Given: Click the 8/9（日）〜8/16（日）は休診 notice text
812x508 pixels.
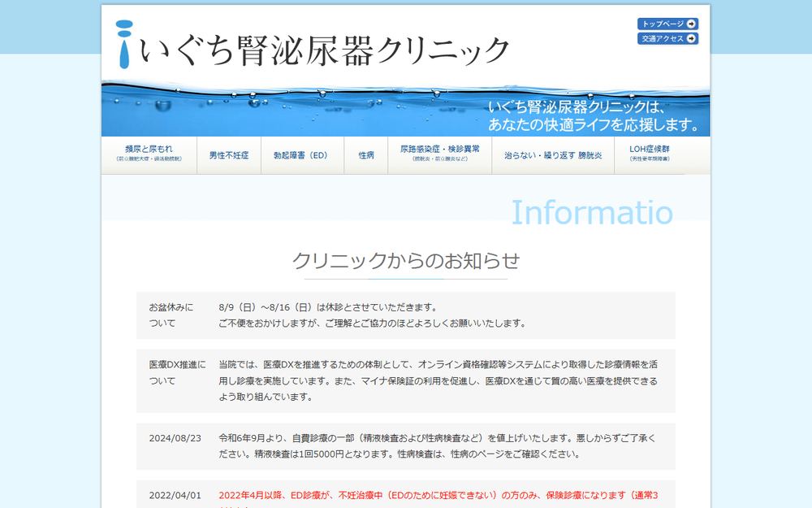Looking at the screenshot, I should click(373, 315).
